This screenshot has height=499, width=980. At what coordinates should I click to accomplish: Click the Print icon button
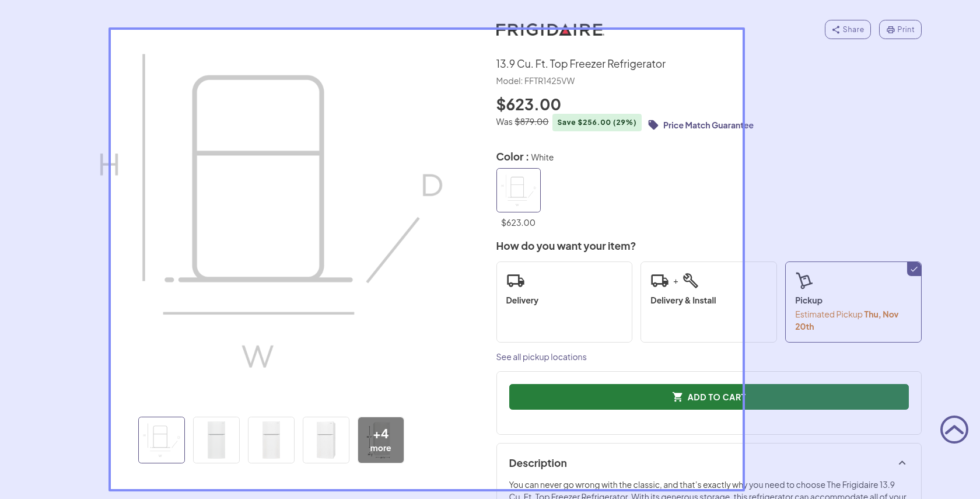pyautogui.click(x=900, y=30)
